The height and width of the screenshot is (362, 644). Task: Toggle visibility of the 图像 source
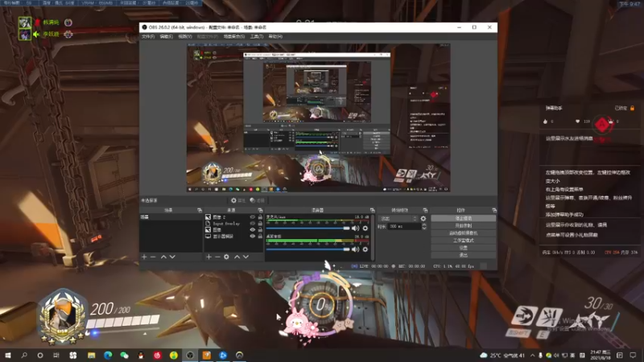[253, 230]
